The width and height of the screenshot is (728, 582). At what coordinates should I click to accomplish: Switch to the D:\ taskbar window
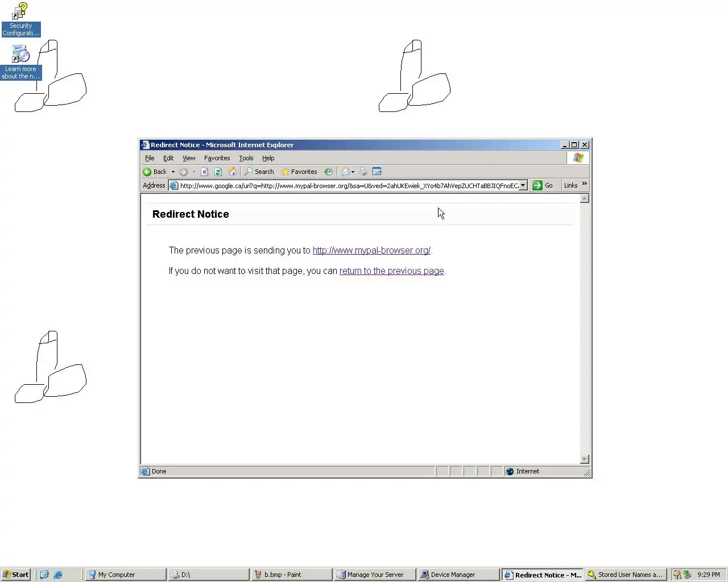208,575
